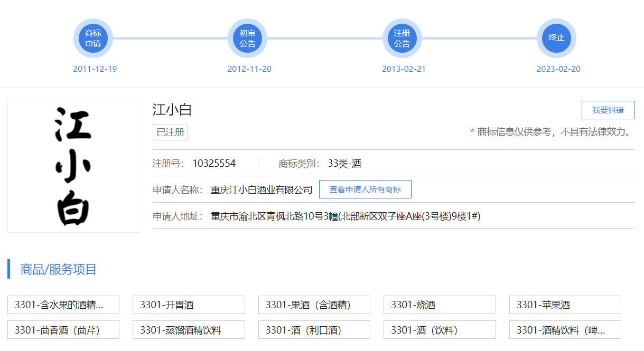
Task: Click the 3301-蒸馏酒精饮料 item
Action: coord(189,330)
